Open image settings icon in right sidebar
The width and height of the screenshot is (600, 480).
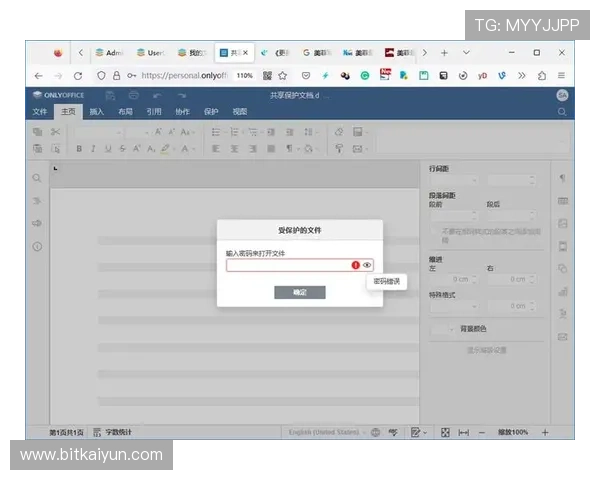point(562,223)
